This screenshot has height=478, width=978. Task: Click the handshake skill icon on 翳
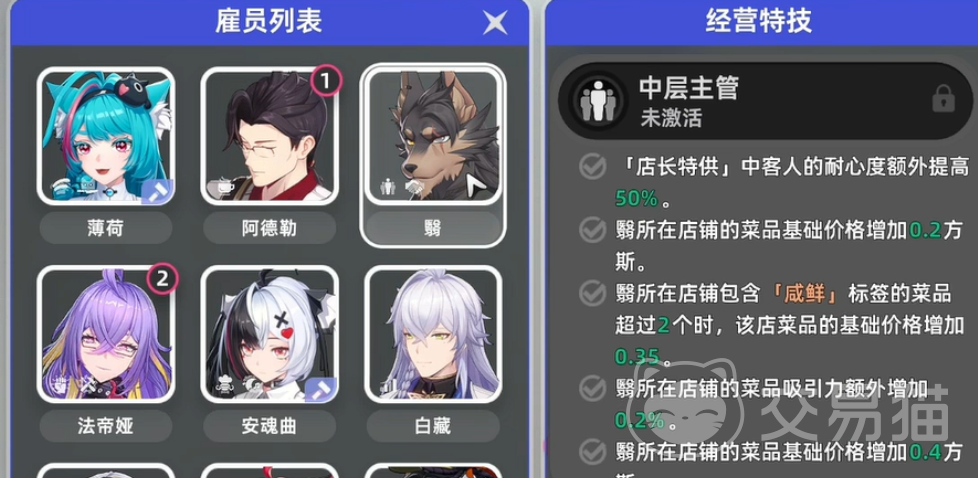coord(412,187)
